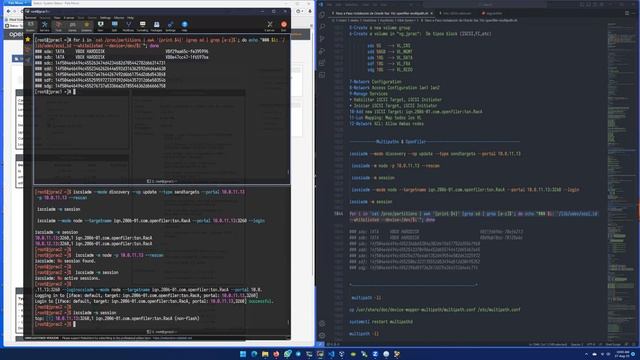This screenshot has width=640, height=360.
Task: Click Help icon in MobaXterm toolbar
Action: [184, 26]
